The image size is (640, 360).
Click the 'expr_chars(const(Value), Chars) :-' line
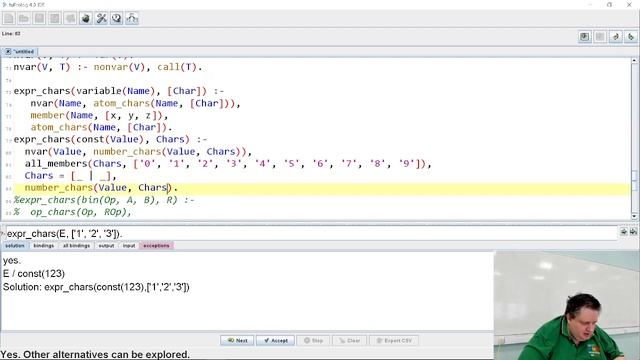point(111,140)
